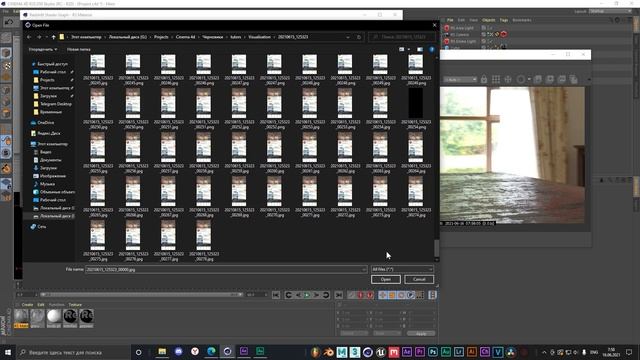640x360 pixels.
Task: Open the Create menu in material manager
Action: click(27, 305)
